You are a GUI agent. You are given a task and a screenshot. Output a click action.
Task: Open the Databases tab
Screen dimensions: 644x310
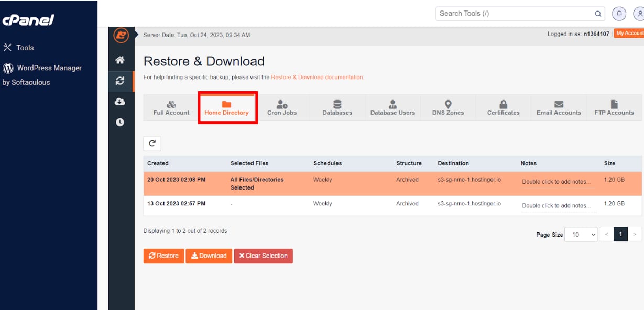click(x=337, y=108)
